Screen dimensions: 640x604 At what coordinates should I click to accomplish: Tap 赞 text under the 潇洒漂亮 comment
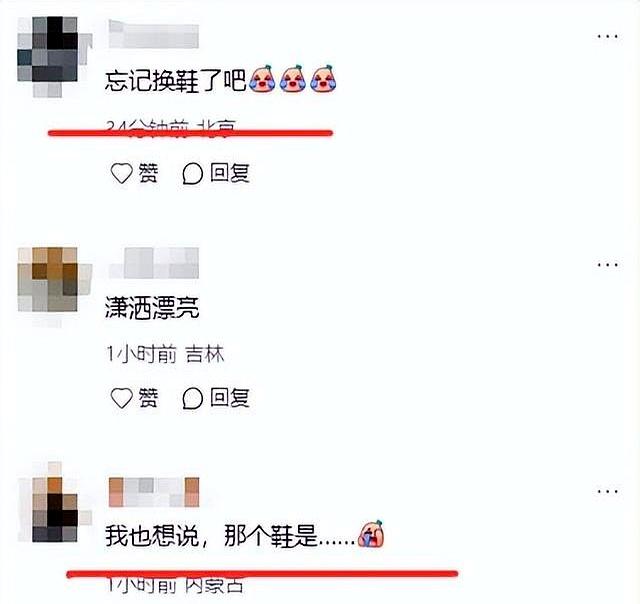coord(148,397)
